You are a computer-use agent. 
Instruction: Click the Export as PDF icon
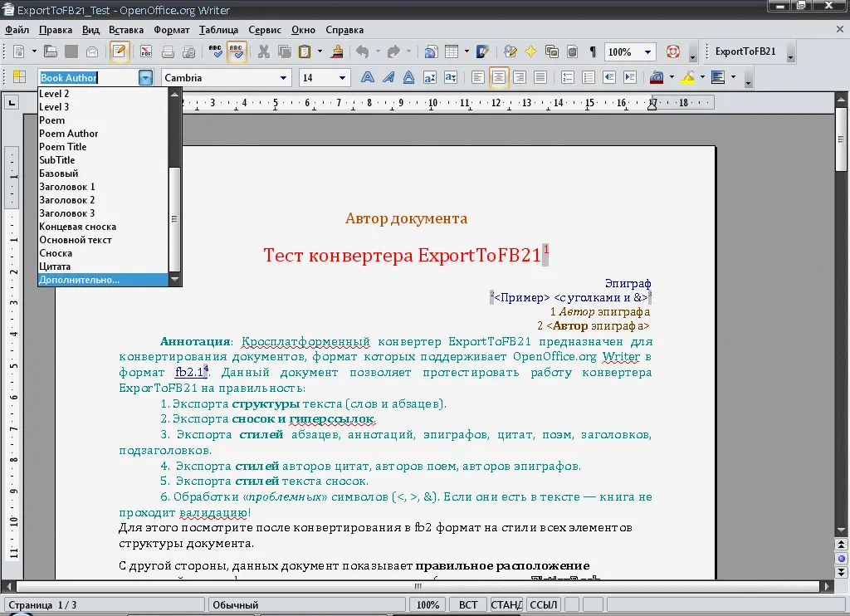click(146, 51)
